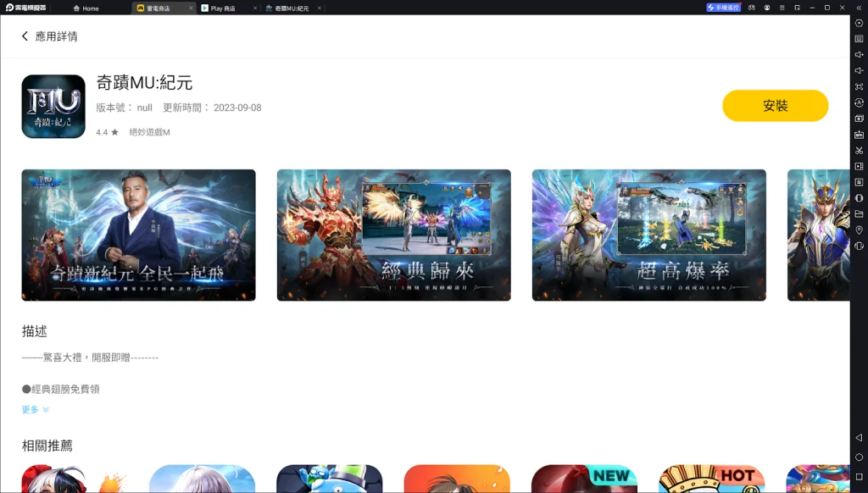Close the Play 商店 tab
Screen dimensions: 868x493
(x=255, y=8)
